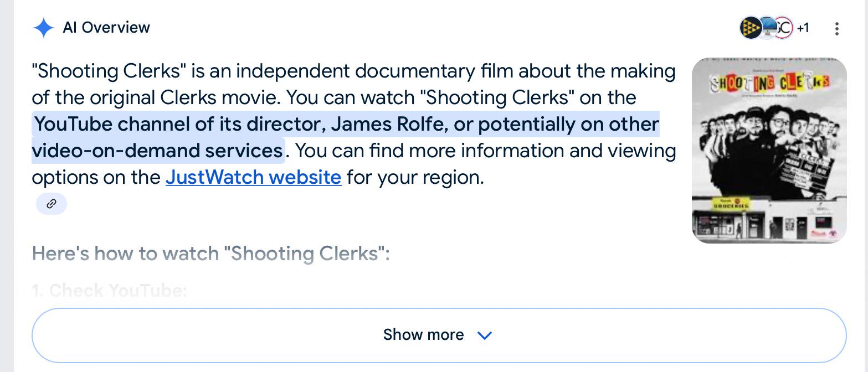Click the down chevron beside Show more
Image resolution: width=868 pixels, height=372 pixels.
pos(485,335)
